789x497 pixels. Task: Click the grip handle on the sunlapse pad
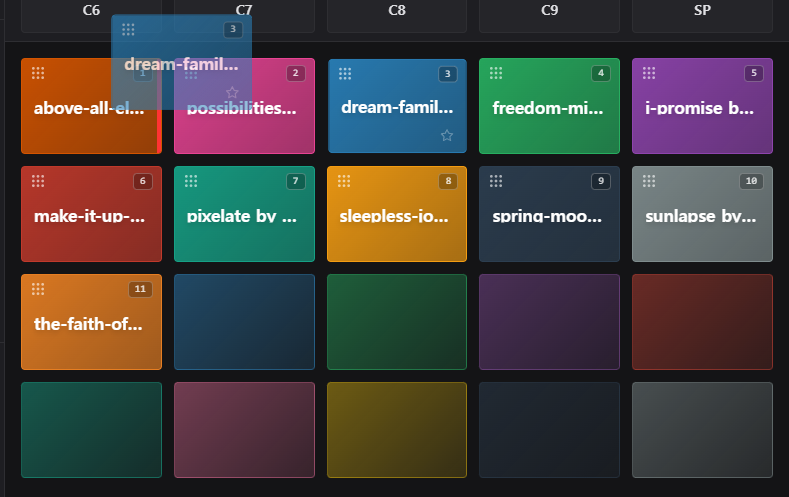coord(649,181)
